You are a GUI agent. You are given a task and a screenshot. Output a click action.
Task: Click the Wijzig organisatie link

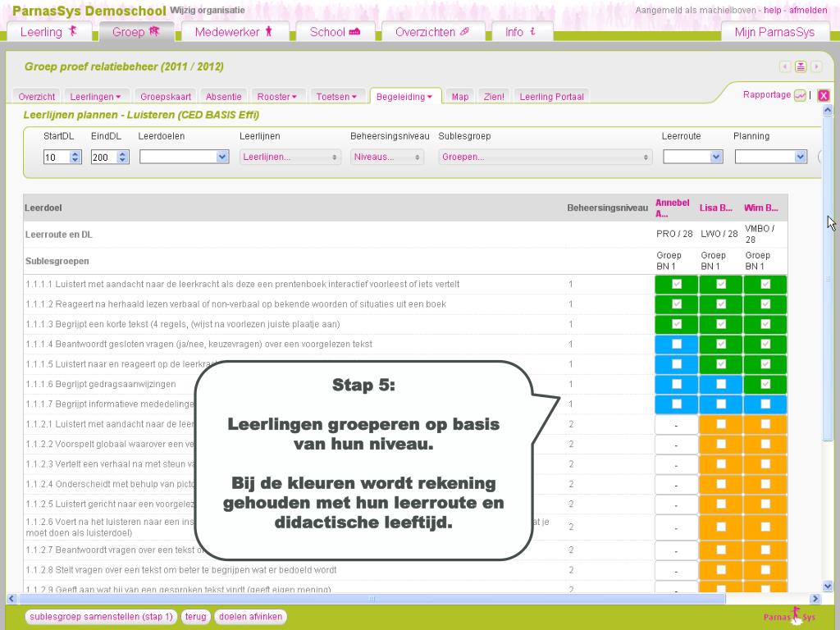pyautogui.click(x=208, y=10)
